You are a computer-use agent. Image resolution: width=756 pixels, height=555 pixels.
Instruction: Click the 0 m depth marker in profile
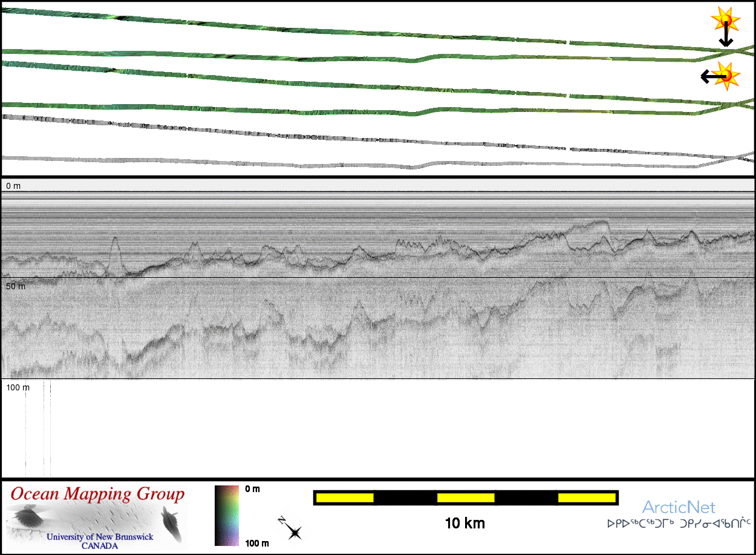click(x=13, y=186)
